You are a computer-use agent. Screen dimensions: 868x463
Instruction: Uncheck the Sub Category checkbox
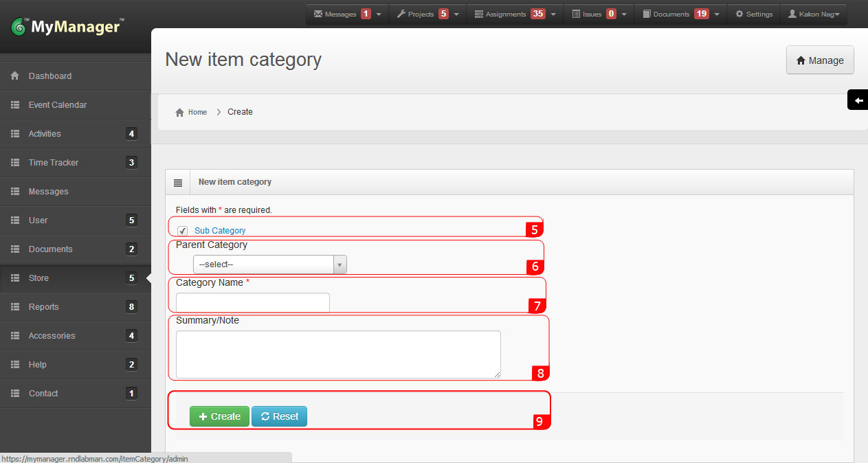click(181, 231)
